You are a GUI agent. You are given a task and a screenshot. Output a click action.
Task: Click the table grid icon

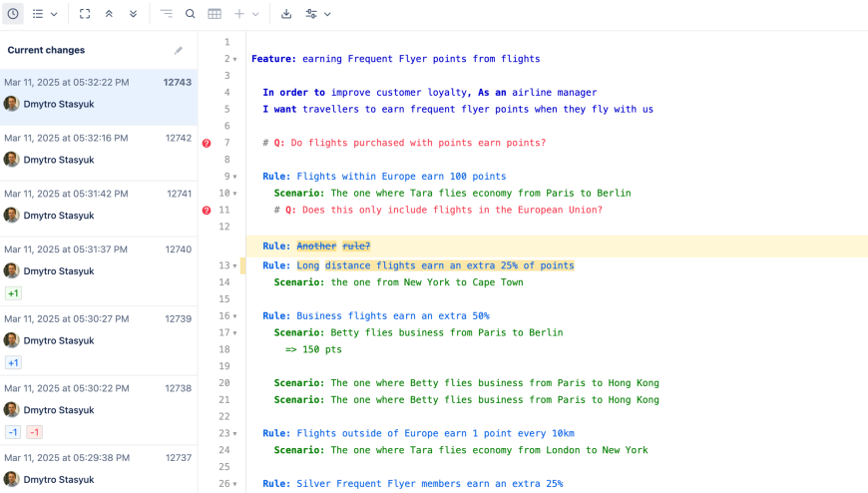point(215,14)
